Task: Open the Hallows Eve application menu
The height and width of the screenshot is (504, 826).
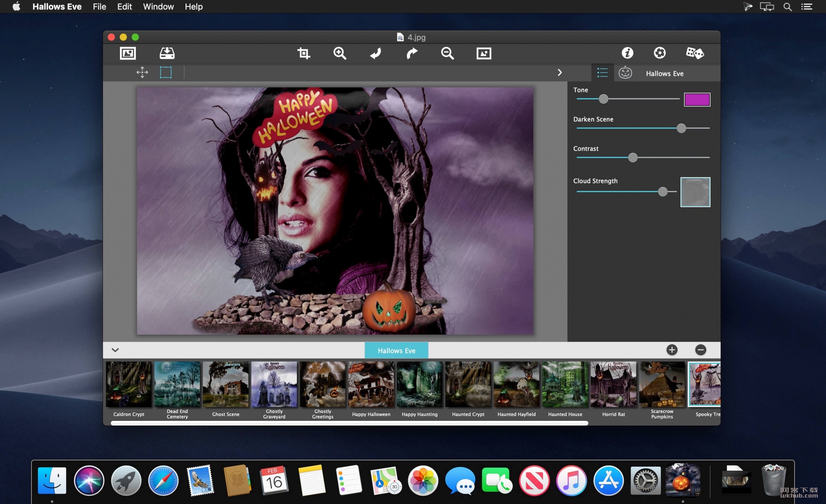Action: click(x=57, y=7)
